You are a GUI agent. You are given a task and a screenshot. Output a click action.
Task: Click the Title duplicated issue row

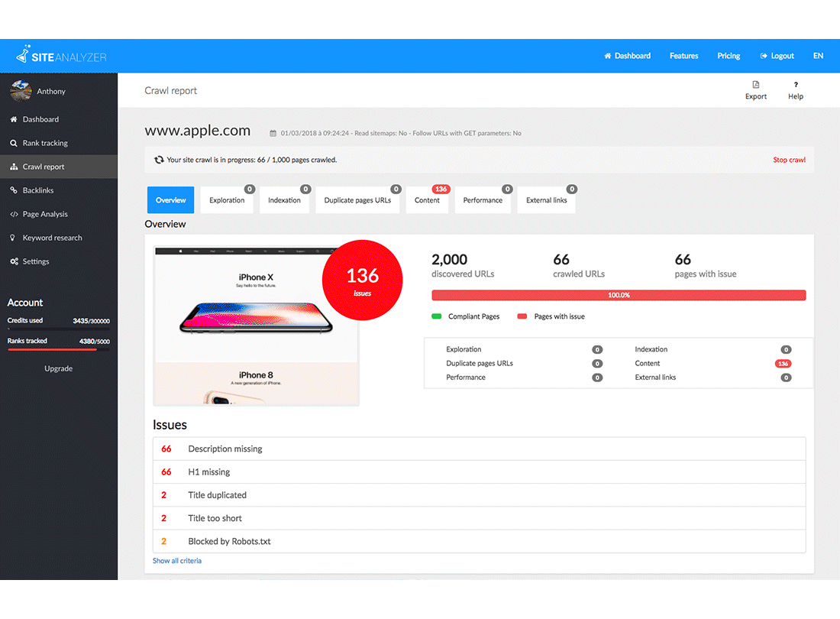click(x=480, y=495)
